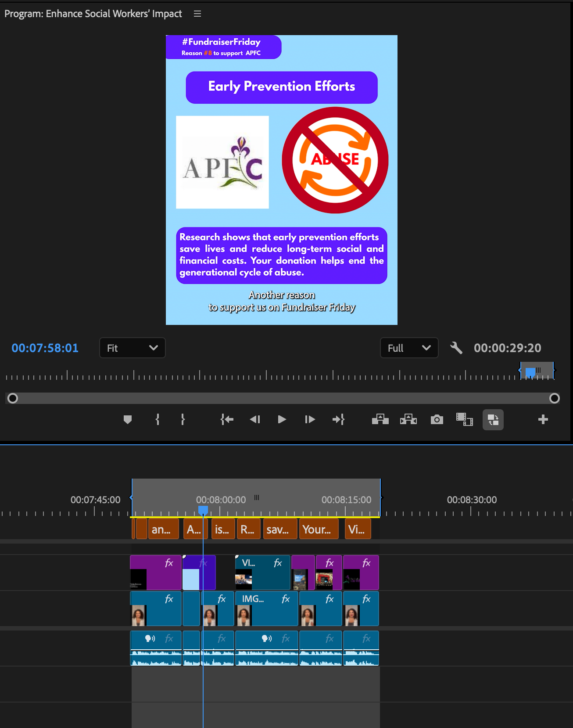Click the monitor zoom scroll bar

(x=283, y=398)
